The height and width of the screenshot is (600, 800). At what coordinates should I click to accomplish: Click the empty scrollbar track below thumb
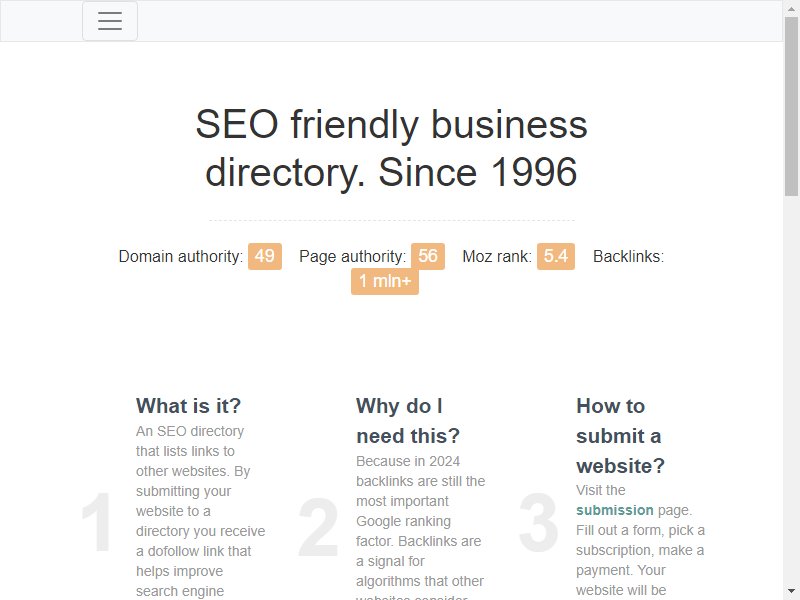pyautogui.click(x=791, y=390)
